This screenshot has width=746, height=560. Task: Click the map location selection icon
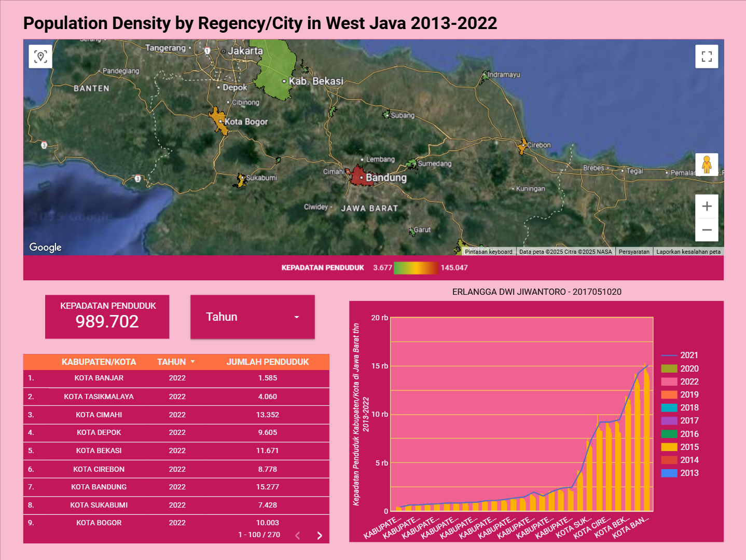(40, 56)
